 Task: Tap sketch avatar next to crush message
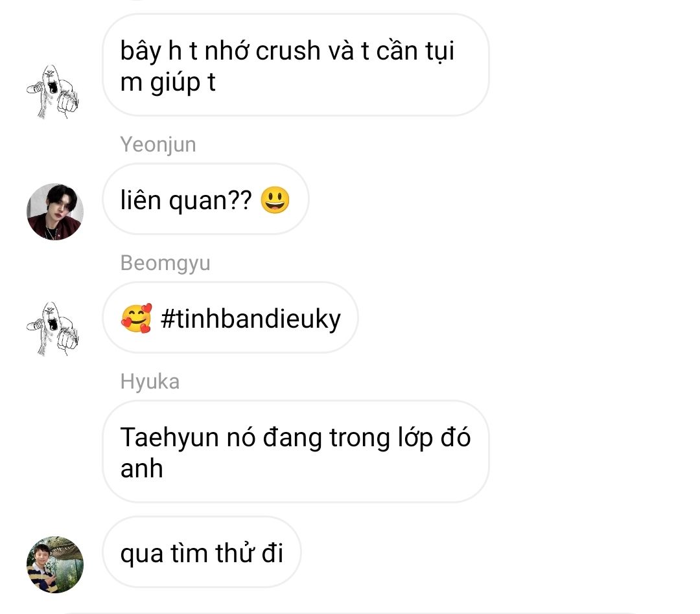click(53, 92)
